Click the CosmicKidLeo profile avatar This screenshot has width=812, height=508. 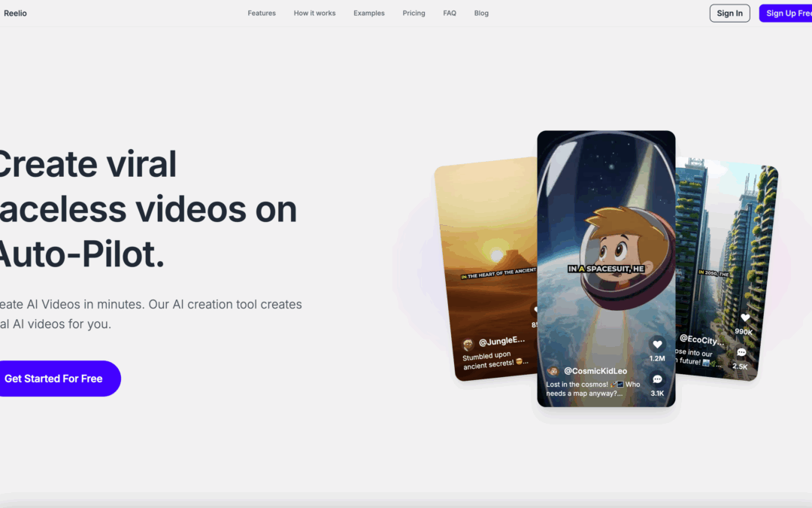(x=553, y=371)
